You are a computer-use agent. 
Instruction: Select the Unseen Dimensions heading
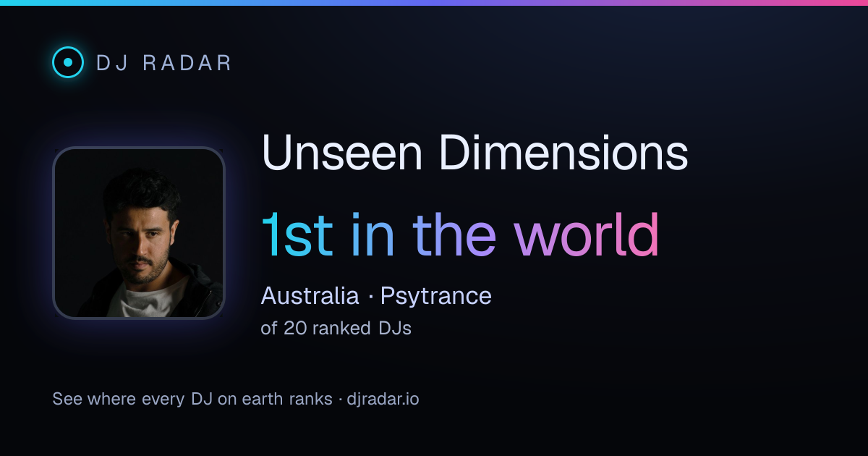pos(475,153)
